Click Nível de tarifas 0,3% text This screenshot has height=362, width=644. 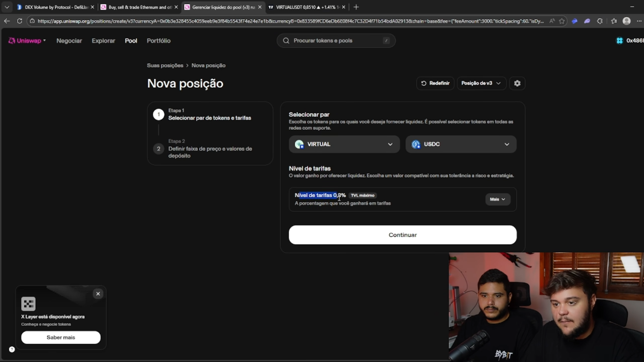tap(320, 195)
